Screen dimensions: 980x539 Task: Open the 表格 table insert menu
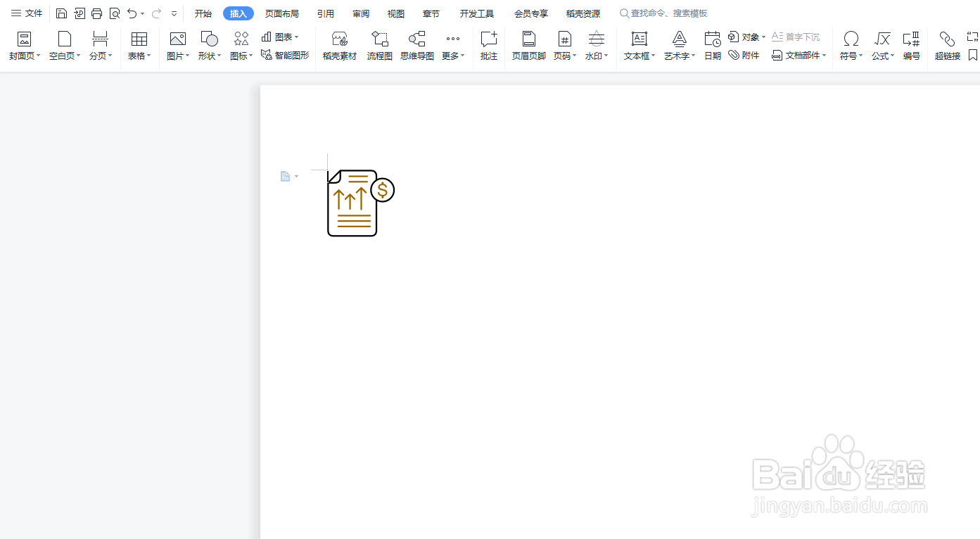[x=139, y=46]
